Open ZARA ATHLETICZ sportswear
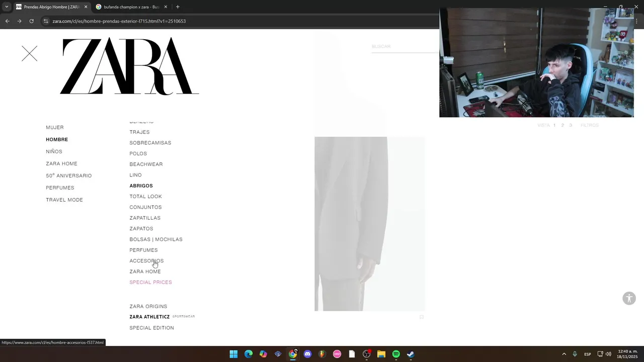 pos(162,317)
